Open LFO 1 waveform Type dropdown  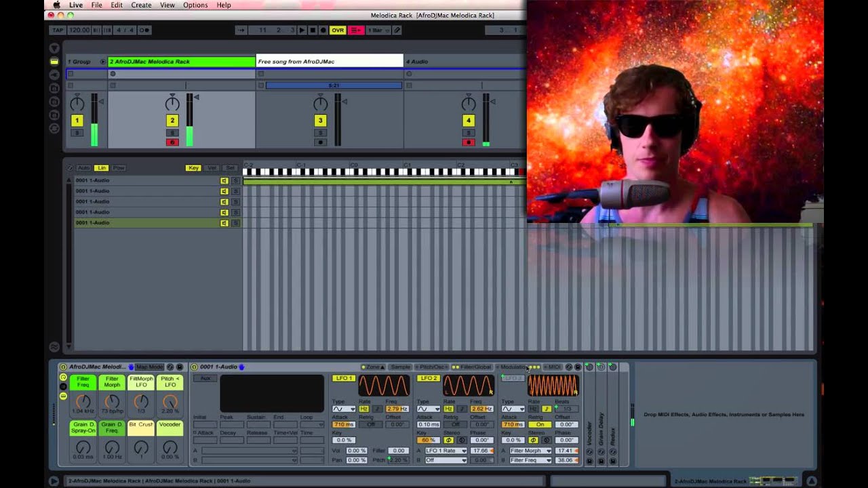click(343, 409)
